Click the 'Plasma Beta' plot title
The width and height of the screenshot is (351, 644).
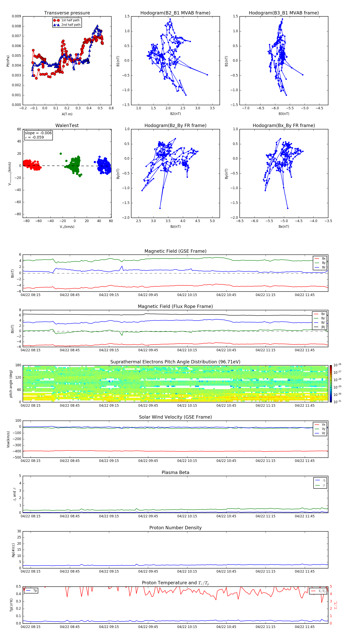tap(175, 473)
